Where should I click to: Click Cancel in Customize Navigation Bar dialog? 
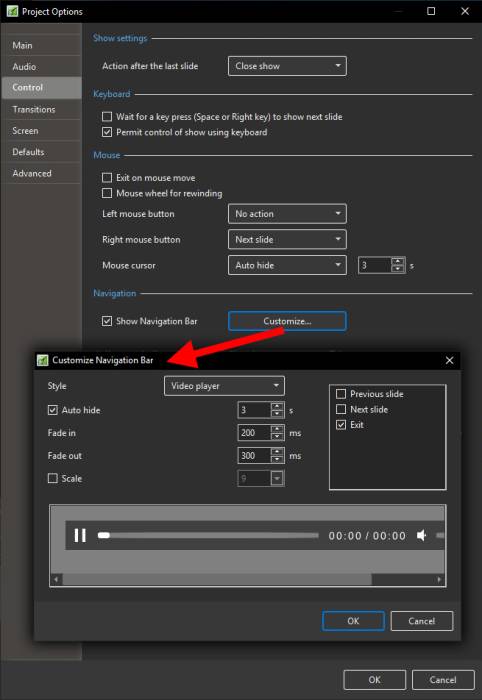point(421,621)
